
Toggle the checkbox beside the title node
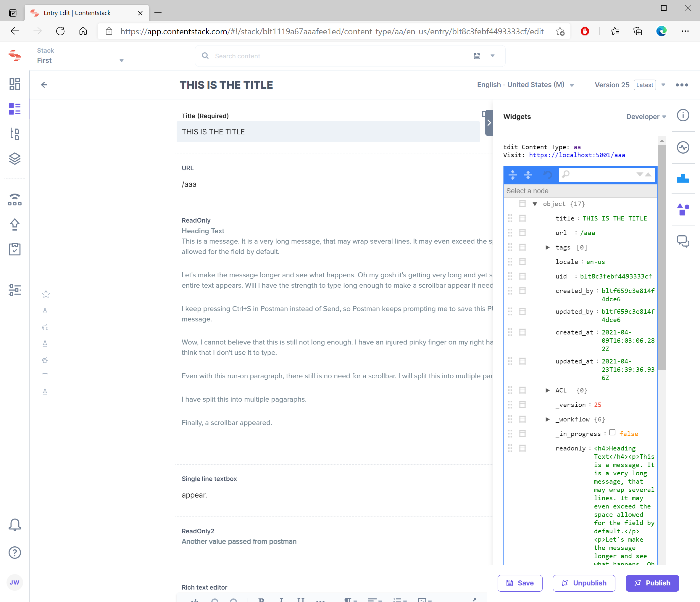coord(522,218)
